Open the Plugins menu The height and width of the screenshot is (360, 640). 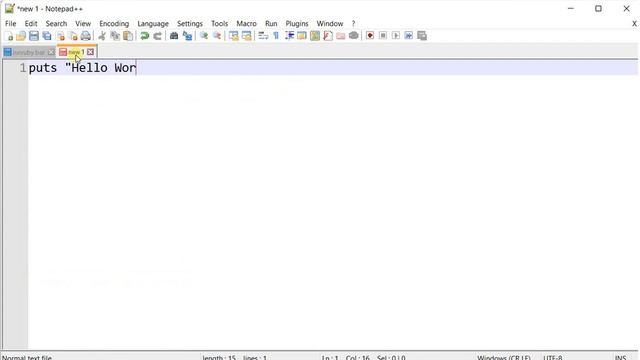point(297,24)
